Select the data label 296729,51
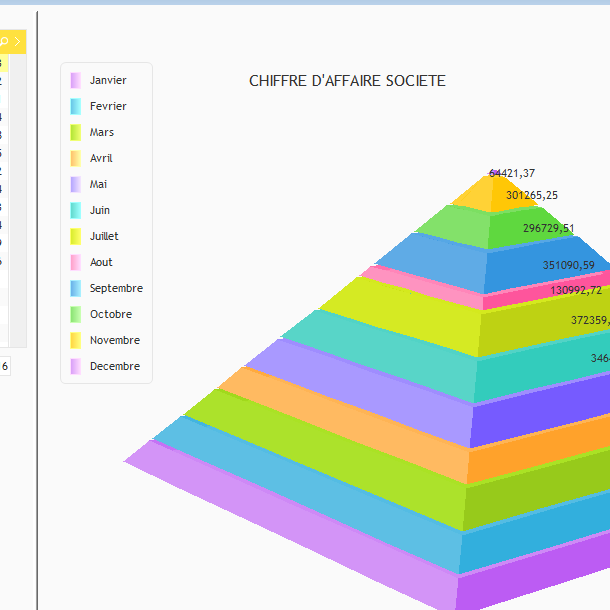 pos(549,228)
